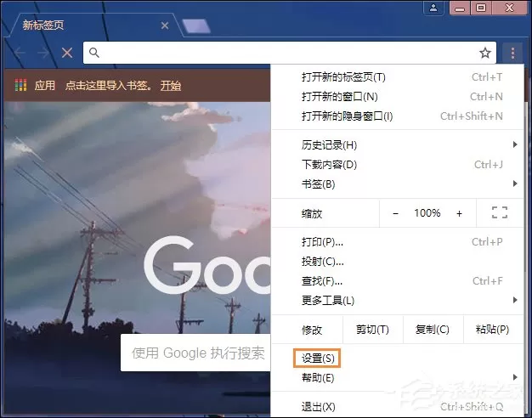Image resolution: width=532 pixels, height=418 pixels.
Task: Click the stop loading X icon
Action: [67, 53]
